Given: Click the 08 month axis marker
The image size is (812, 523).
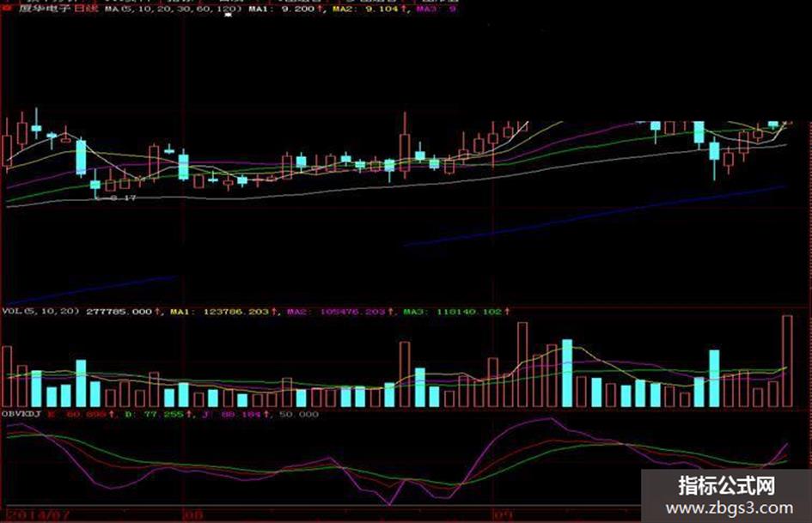Looking at the screenshot, I should (x=193, y=515).
